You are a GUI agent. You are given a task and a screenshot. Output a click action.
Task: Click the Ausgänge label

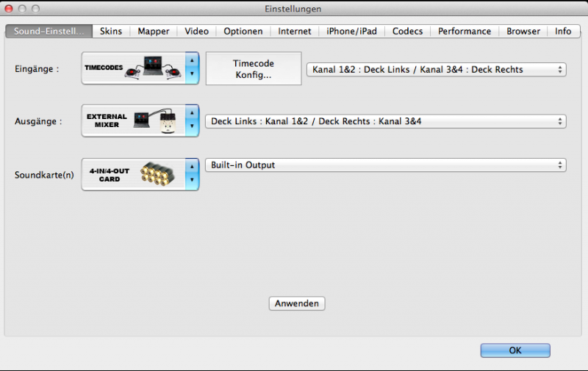tap(38, 121)
